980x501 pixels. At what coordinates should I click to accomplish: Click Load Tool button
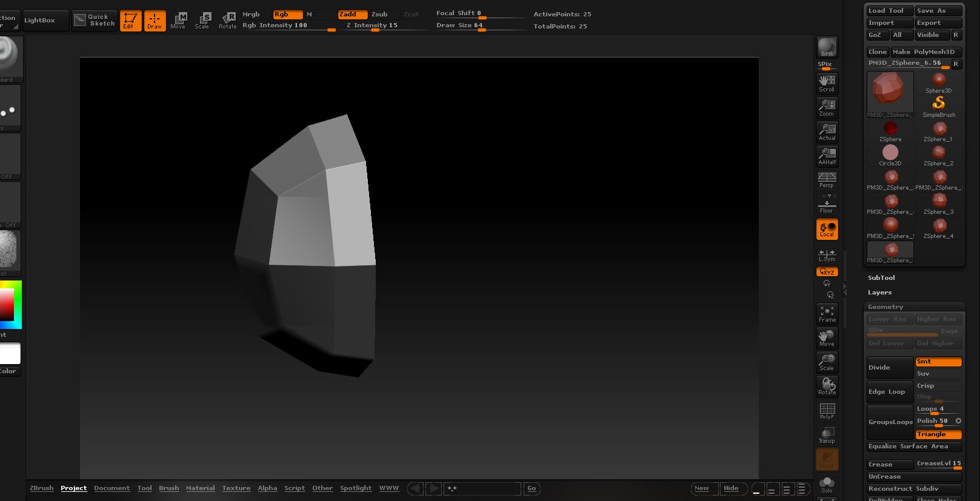coord(890,11)
